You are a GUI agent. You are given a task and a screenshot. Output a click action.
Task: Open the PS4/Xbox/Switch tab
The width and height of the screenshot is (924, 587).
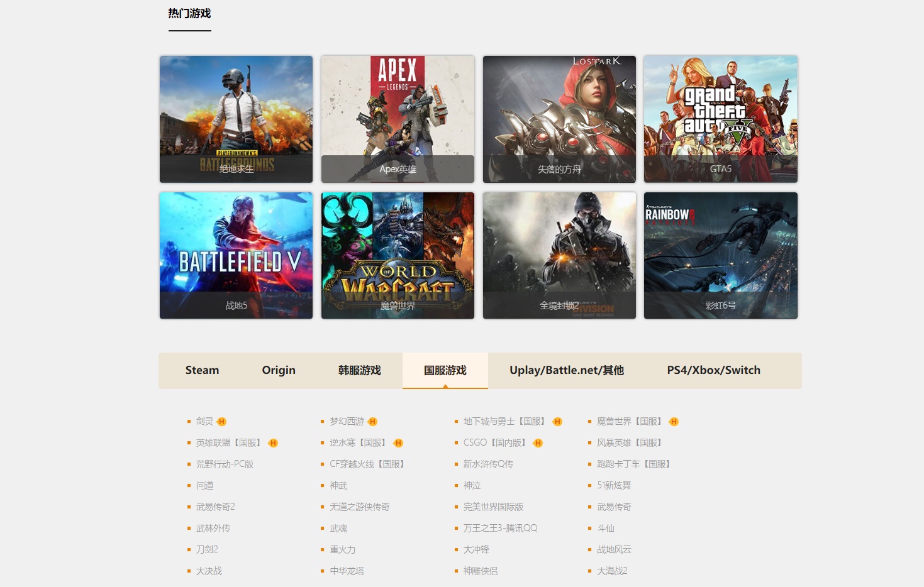tap(714, 370)
